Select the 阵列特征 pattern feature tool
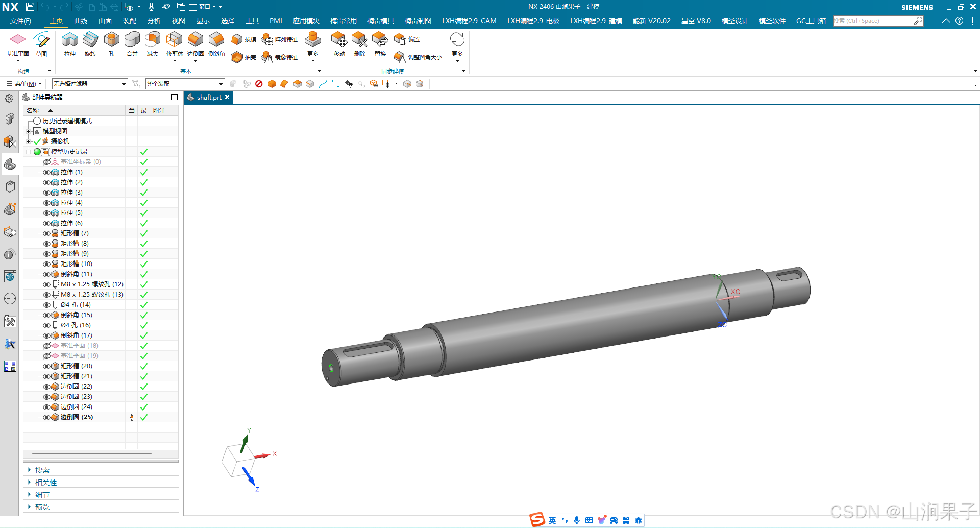The image size is (980, 528). (x=279, y=39)
